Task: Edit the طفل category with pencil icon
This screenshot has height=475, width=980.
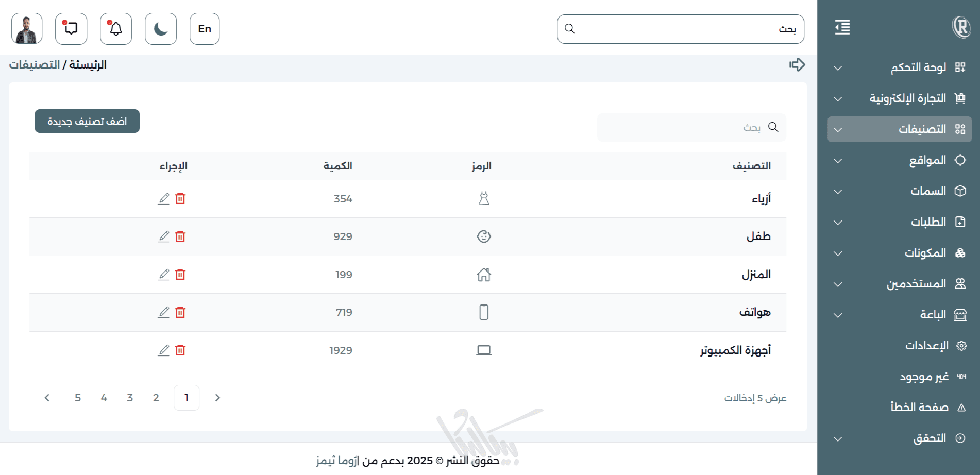Action: tap(164, 236)
